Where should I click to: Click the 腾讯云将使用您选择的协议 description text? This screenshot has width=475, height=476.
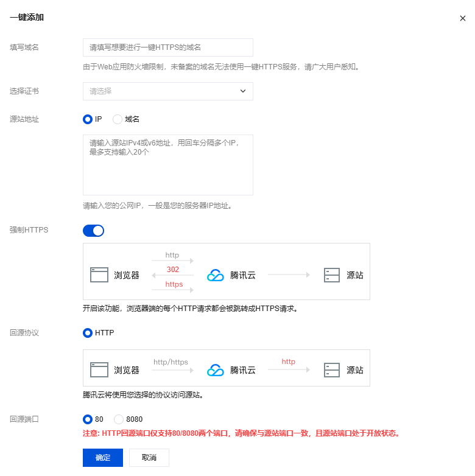(x=143, y=395)
